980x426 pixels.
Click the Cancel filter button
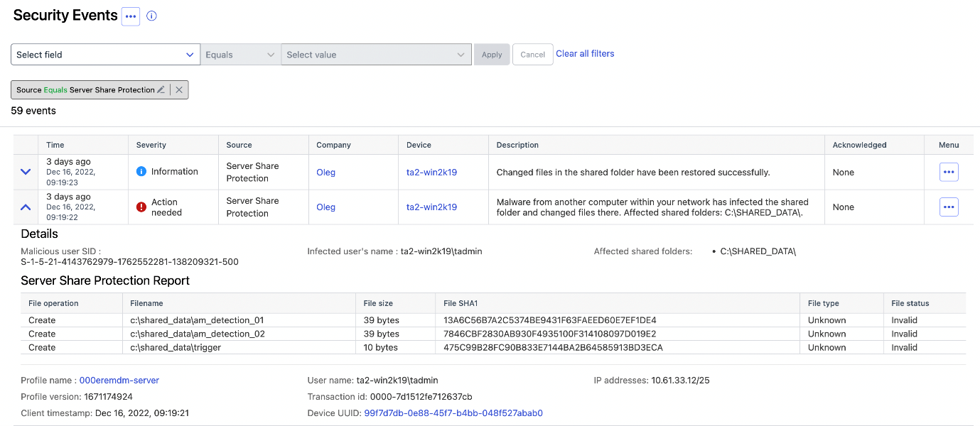point(533,55)
